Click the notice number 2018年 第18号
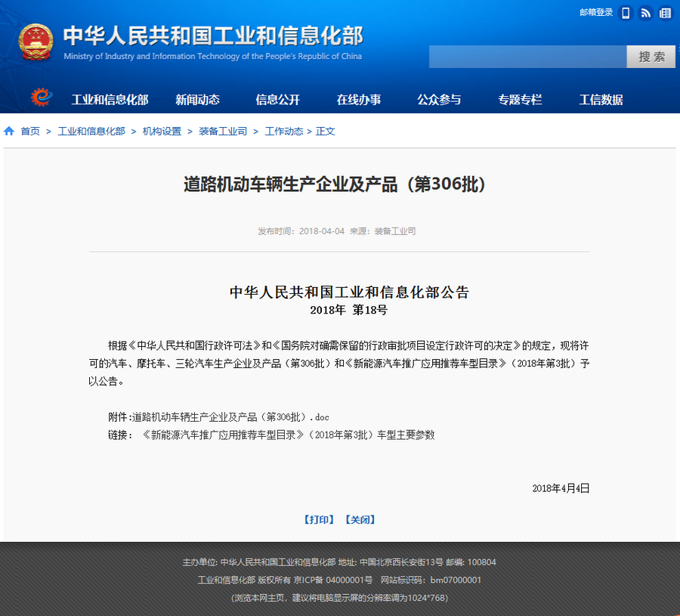The image size is (680, 616). pos(348,310)
